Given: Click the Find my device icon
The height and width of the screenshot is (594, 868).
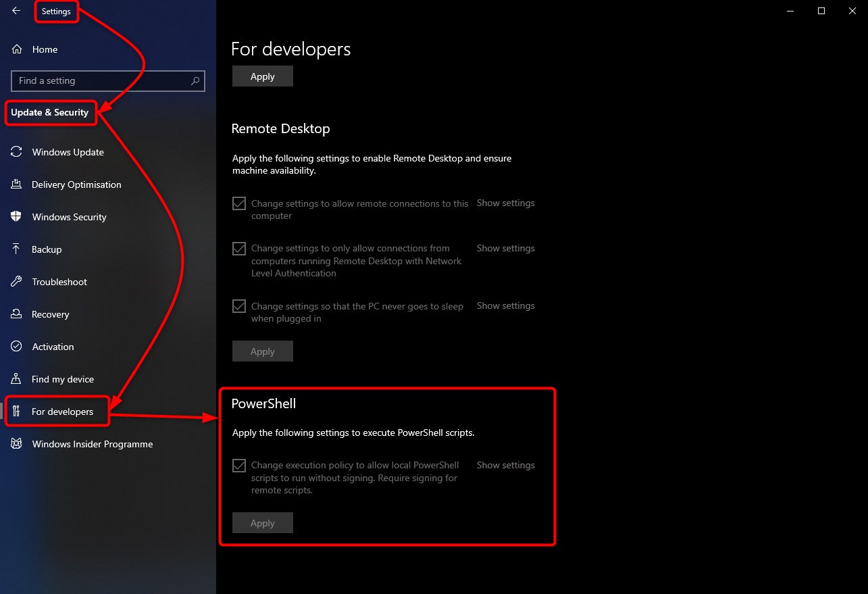Looking at the screenshot, I should [17, 379].
